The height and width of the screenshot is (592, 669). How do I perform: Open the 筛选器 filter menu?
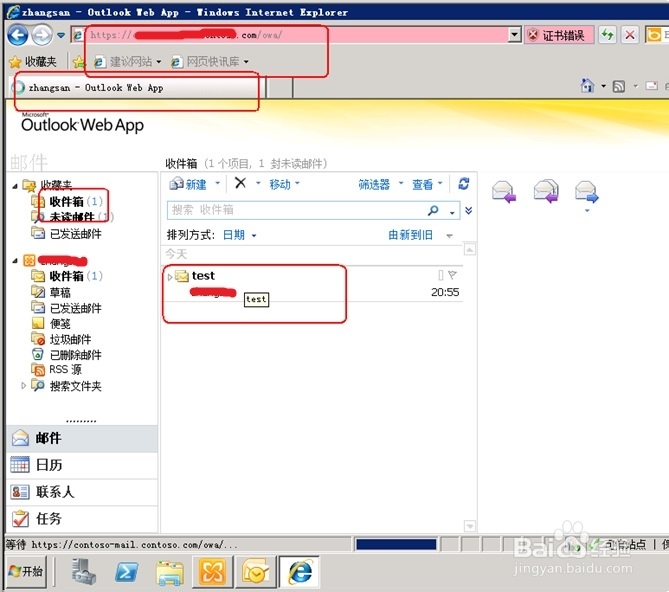pyautogui.click(x=380, y=184)
